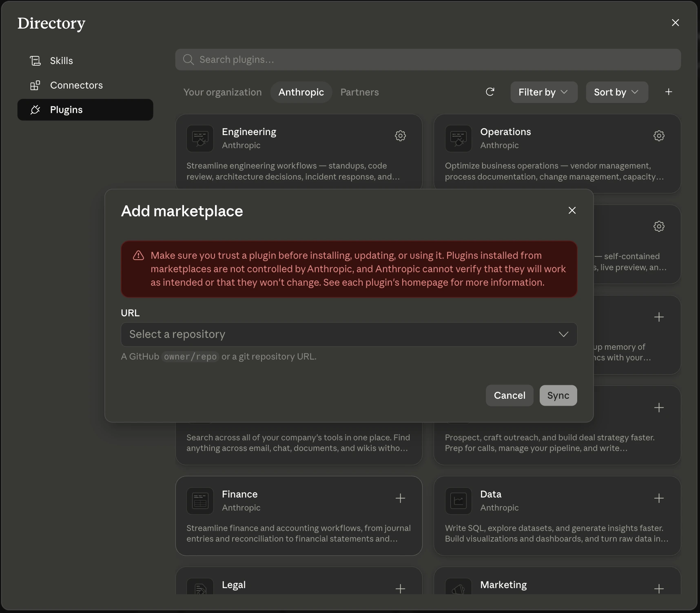This screenshot has height=613, width=700.
Task: Open the Engineering plugin title
Action: tap(249, 132)
